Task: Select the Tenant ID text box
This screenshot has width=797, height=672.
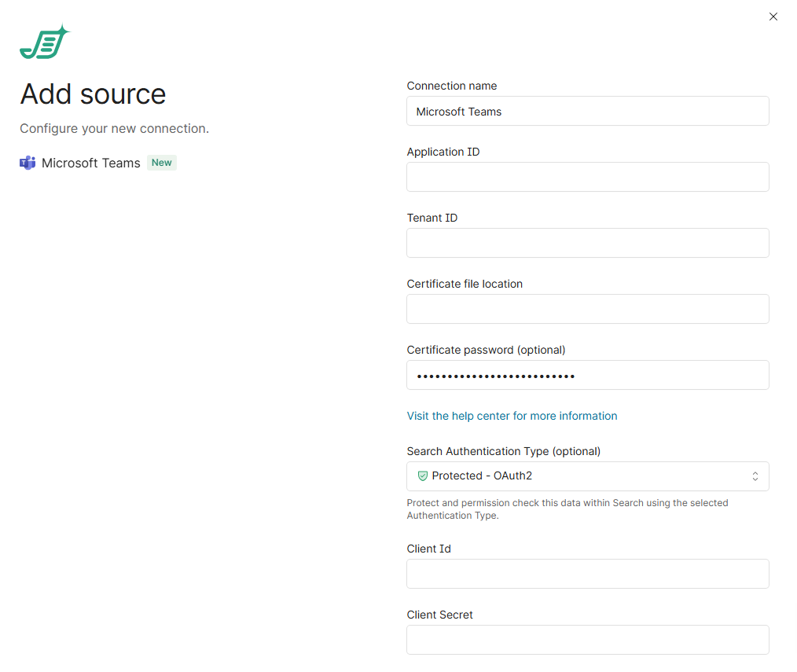Action: [587, 243]
